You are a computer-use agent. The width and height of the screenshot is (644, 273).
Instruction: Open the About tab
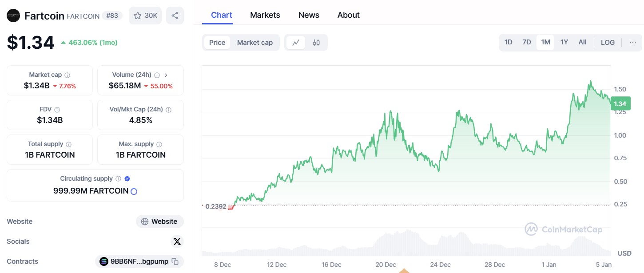point(349,15)
